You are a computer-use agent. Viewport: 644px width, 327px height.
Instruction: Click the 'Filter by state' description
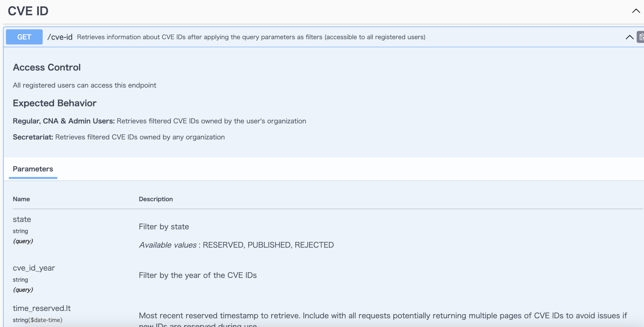164,227
